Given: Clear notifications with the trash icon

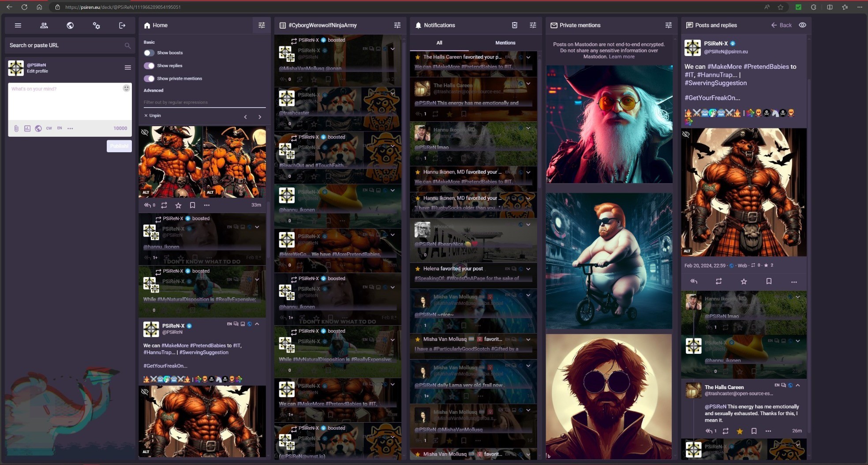Looking at the screenshot, I should 514,26.
